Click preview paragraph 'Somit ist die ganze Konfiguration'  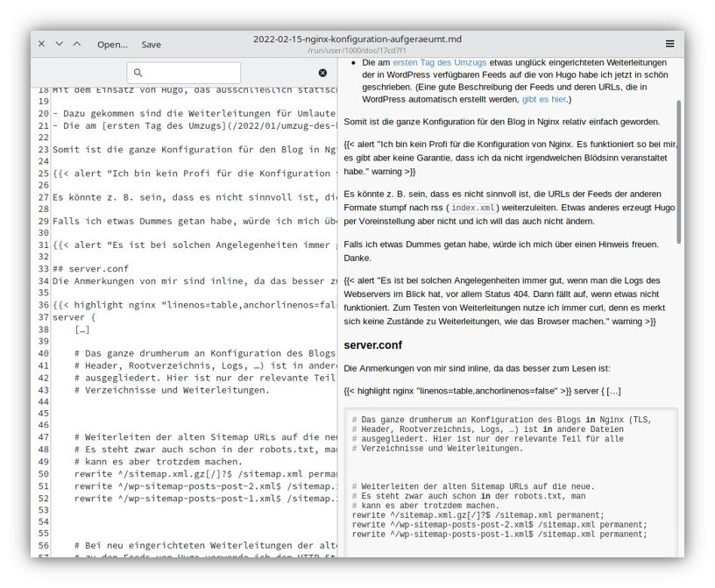click(x=502, y=122)
